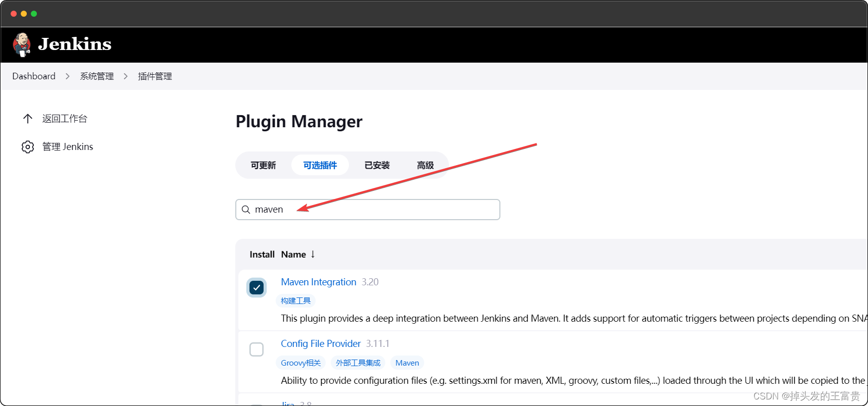Click the Jenkins title text in header

point(75,44)
